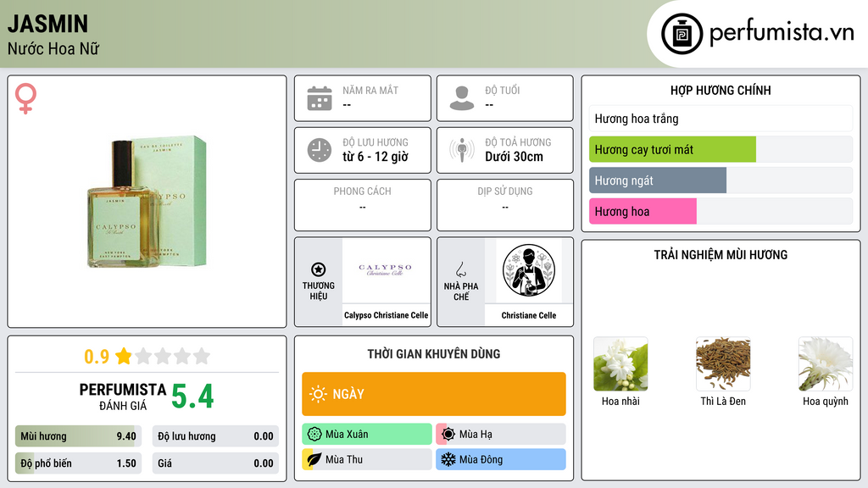This screenshot has width=868, height=488.
Task: Click the person silhouette icon for Độ tuổi
Action: coord(462,98)
